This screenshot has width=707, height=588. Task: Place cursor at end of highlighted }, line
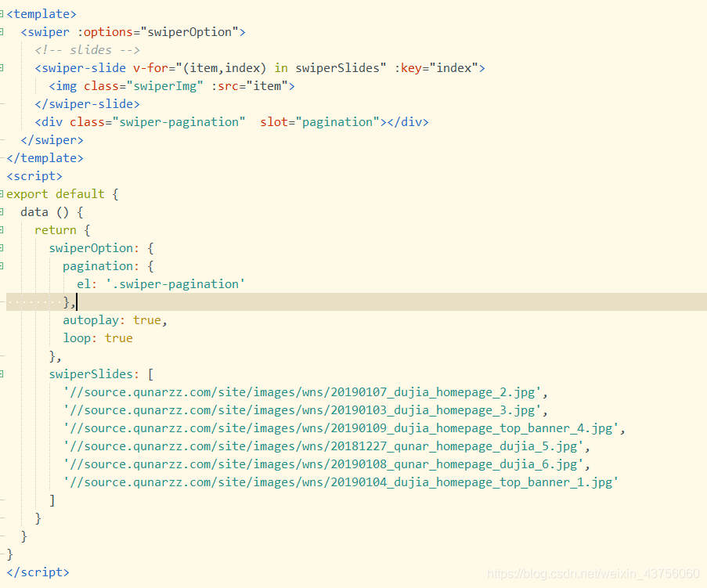[77, 302]
